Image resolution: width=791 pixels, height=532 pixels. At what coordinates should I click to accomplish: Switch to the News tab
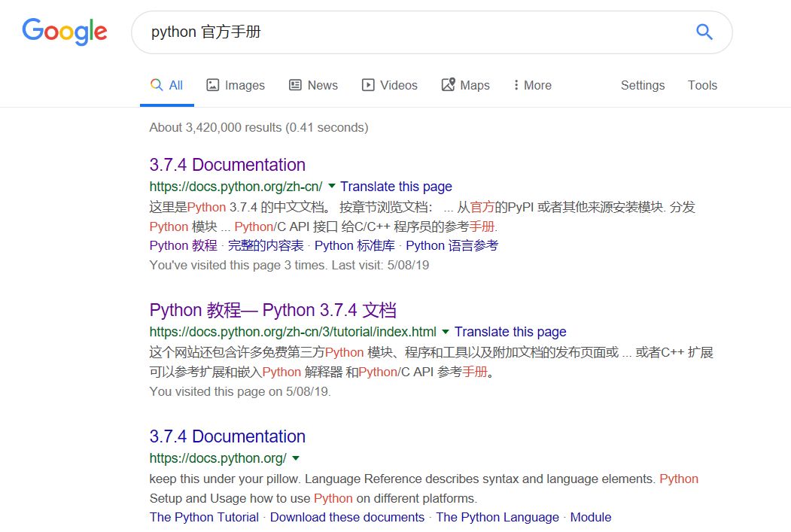pos(313,85)
